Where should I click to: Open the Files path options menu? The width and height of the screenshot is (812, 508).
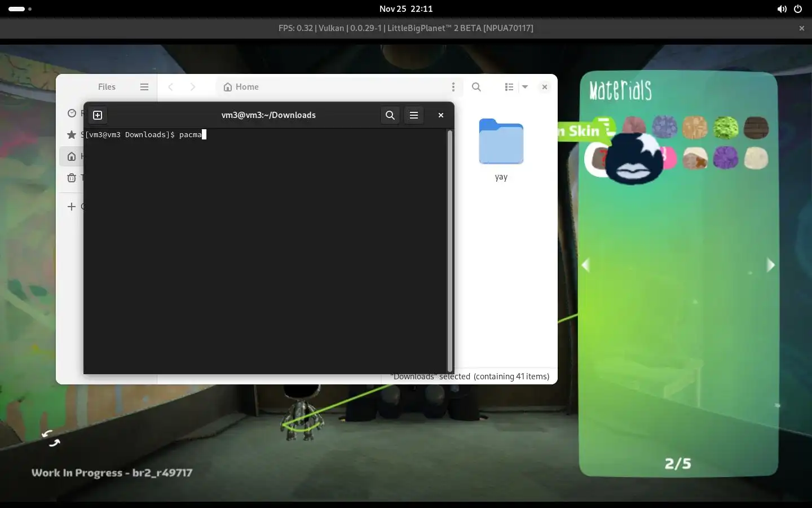453,87
